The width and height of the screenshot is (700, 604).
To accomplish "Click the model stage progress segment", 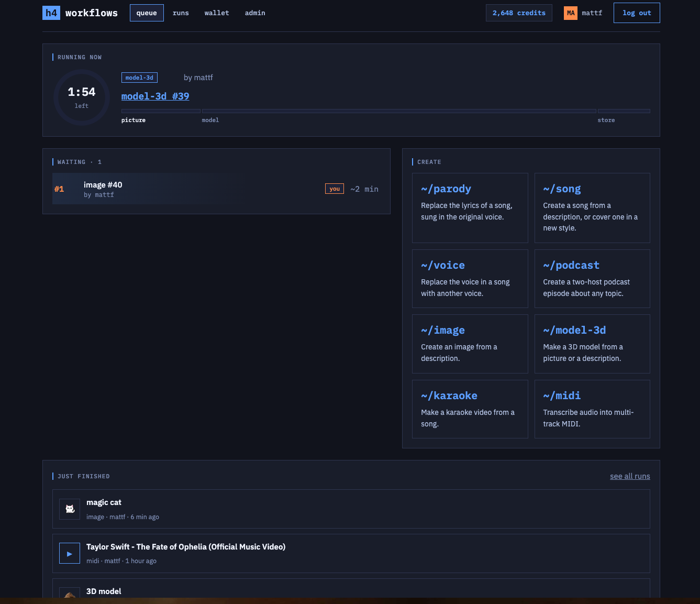I will point(399,111).
